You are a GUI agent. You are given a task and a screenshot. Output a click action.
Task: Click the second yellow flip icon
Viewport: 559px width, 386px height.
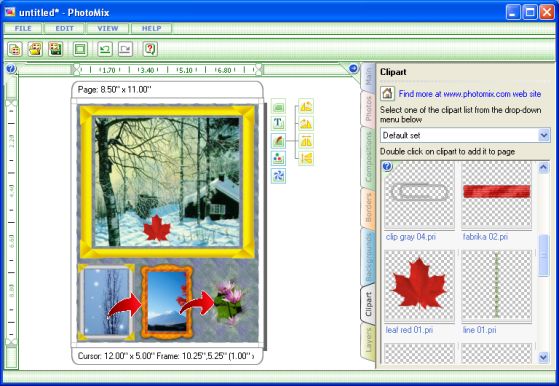click(x=306, y=124)
